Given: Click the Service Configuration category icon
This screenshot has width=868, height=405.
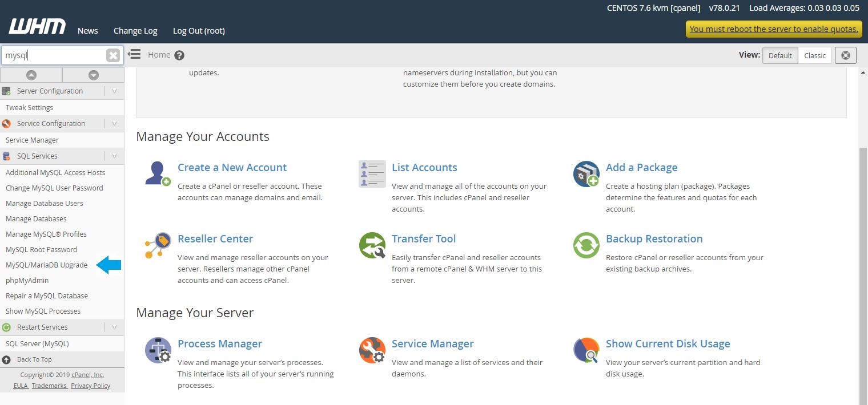Looking at the screenshot, I should click(6, 124).
